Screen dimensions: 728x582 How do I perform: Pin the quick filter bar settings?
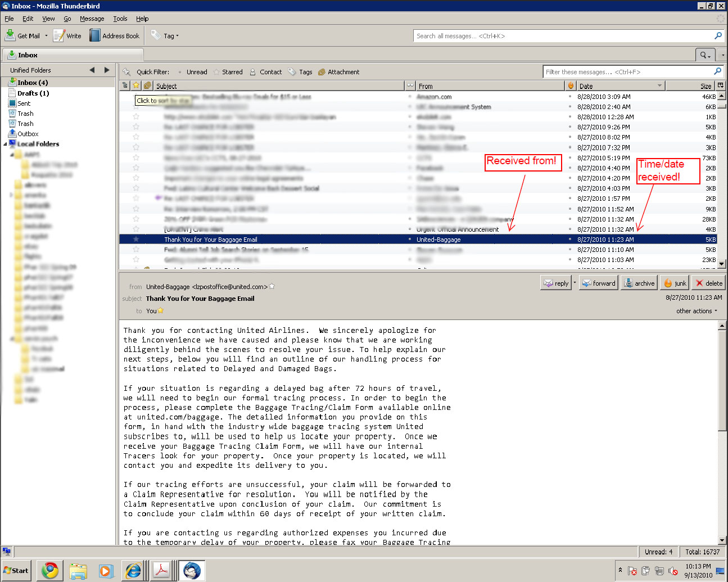tap(126, 71)
